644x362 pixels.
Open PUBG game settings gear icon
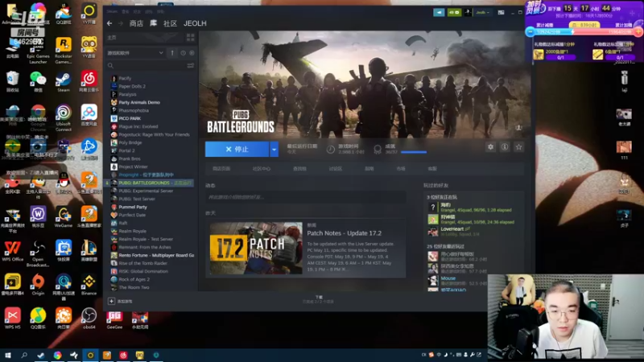pos(490,147)
